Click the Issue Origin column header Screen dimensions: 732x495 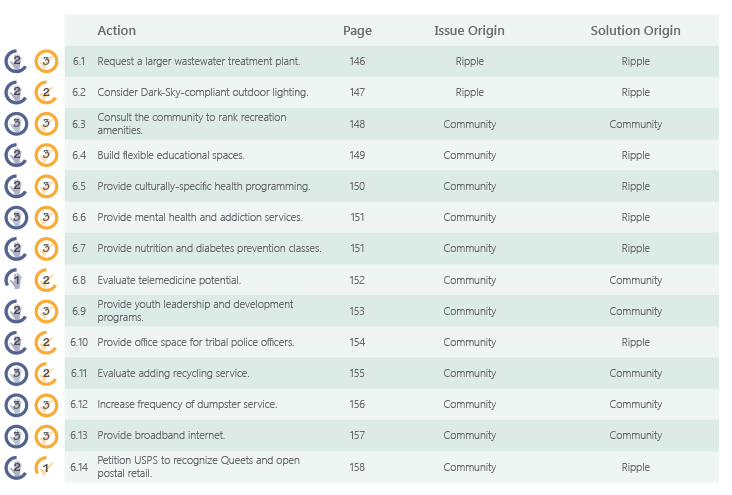pyautogui.click(x=469, y=31)
